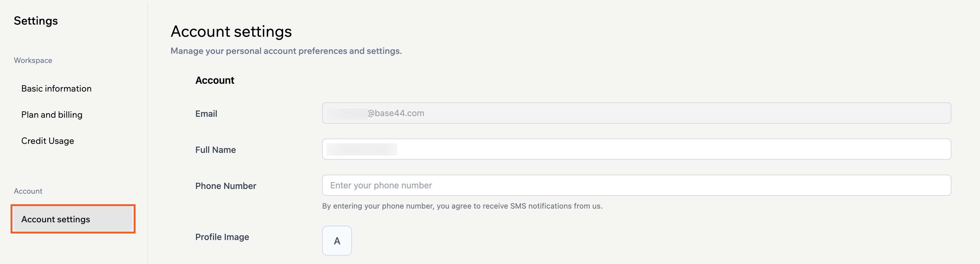Click the Account settings page subtitle text

(x=286, y=50)
